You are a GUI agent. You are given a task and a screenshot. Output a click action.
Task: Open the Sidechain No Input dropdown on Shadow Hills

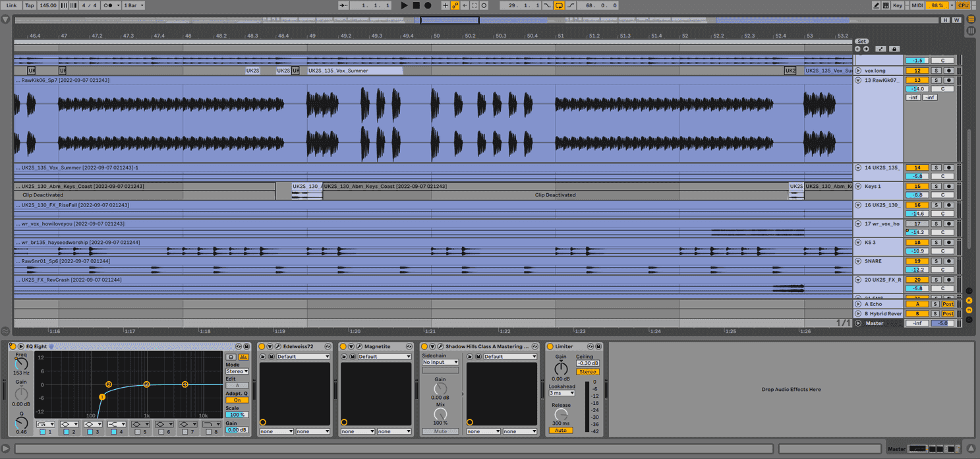(440, 362)
